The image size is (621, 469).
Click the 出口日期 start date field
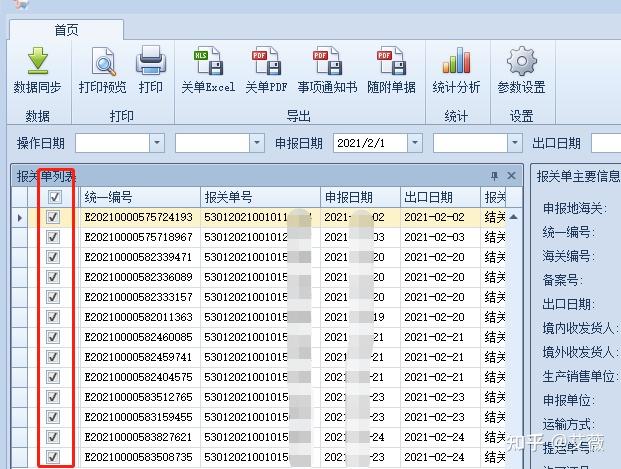point(606,143)
